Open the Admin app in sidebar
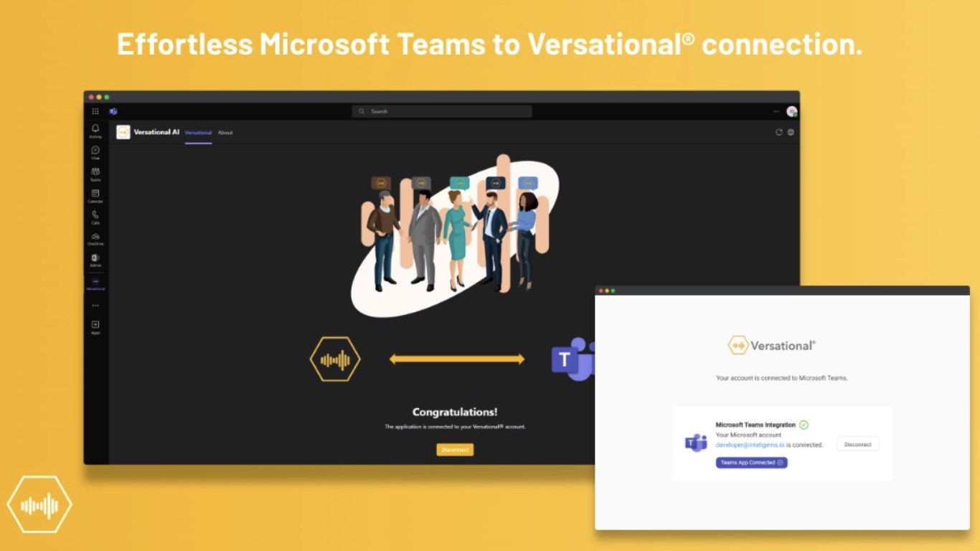The image size is (980, 551). tap(95, 260)
